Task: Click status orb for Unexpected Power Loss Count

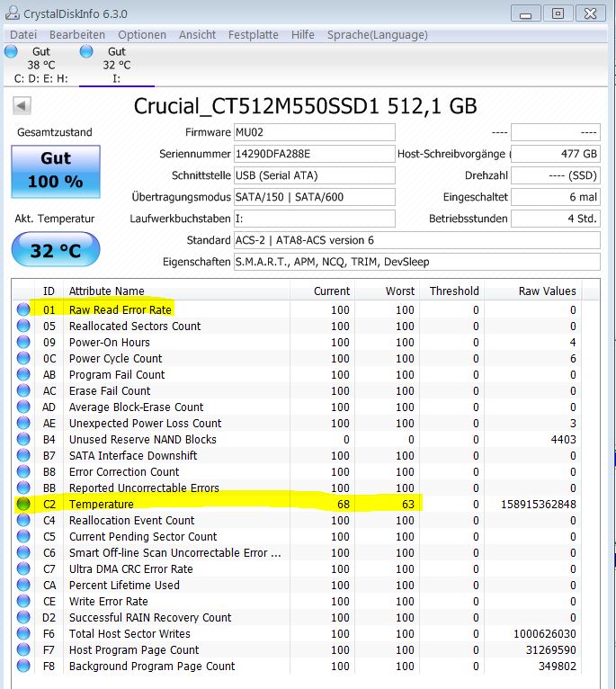Action: [23, 423]
